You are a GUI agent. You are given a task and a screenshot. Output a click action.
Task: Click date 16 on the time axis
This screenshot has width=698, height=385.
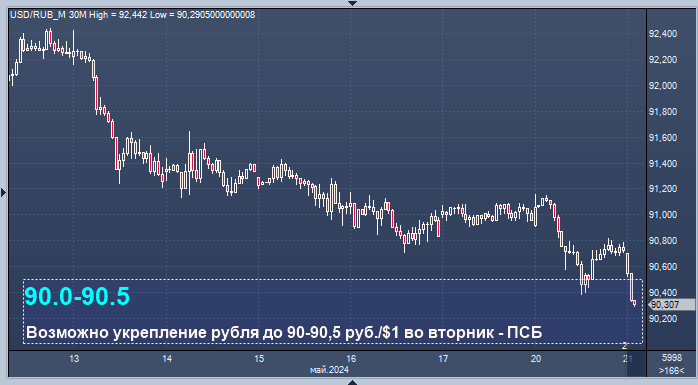click(351, 359)
